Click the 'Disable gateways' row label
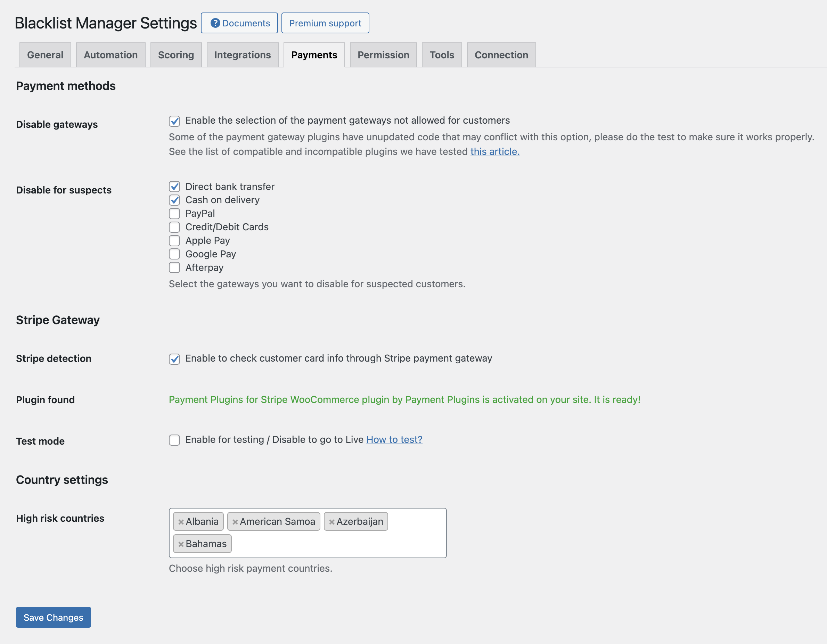Viewport: 827px width, 644px height. coord(57,125)
